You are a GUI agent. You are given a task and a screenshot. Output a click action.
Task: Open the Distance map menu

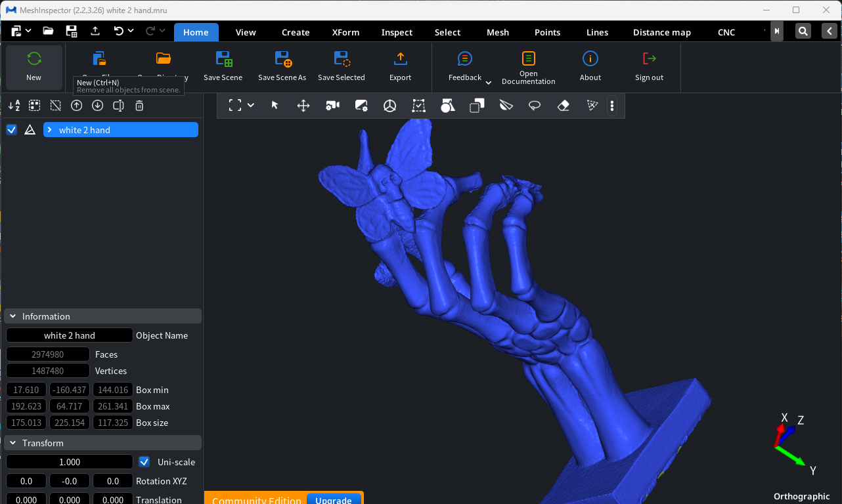[x=661, y=31]
